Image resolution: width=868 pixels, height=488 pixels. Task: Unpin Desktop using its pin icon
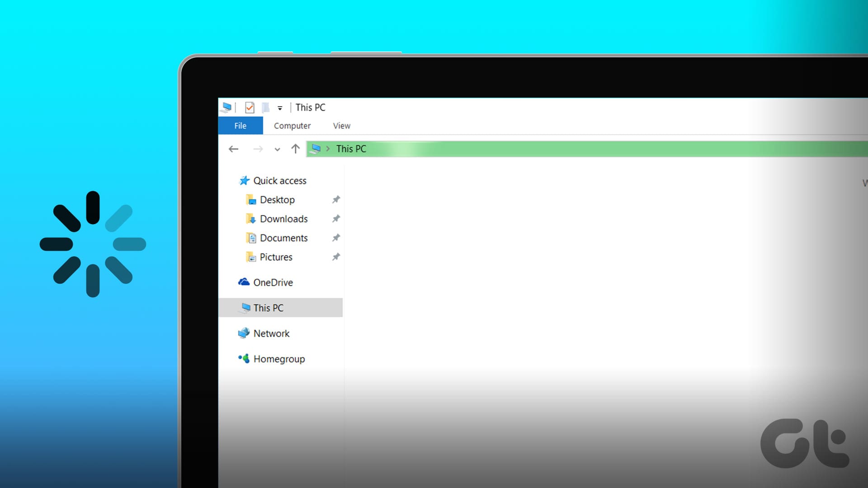click(x=336, y=200)
